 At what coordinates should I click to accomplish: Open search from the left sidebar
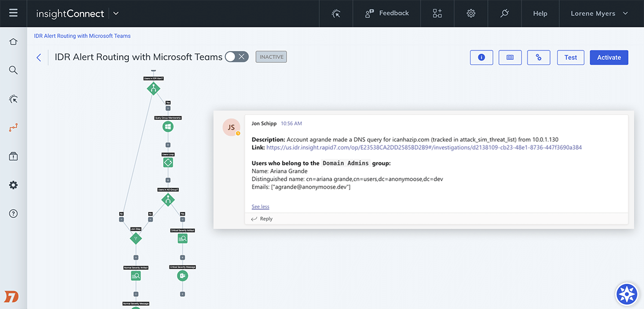click(13, 70)
